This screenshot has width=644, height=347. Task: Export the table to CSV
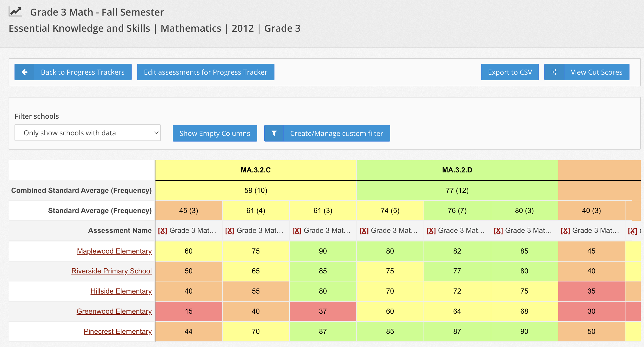510,72
